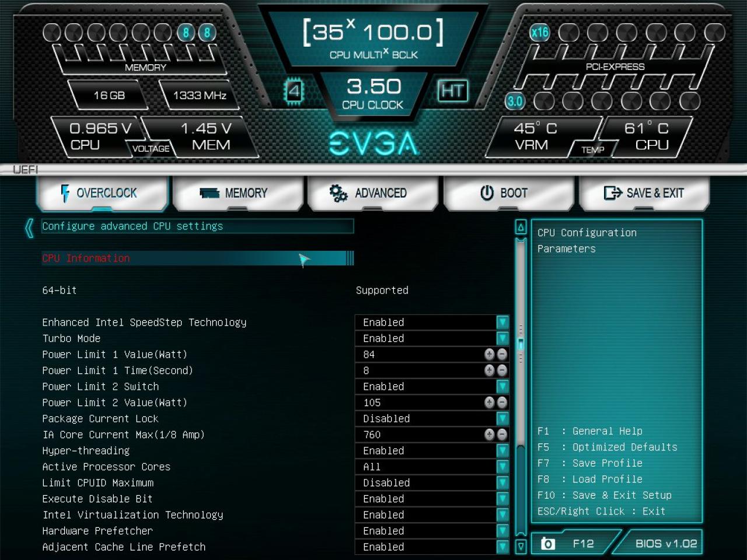Screen dimensions: 747x560
Task: Click the Save & Exit arrow icon
Action: (x=613, y=193)
